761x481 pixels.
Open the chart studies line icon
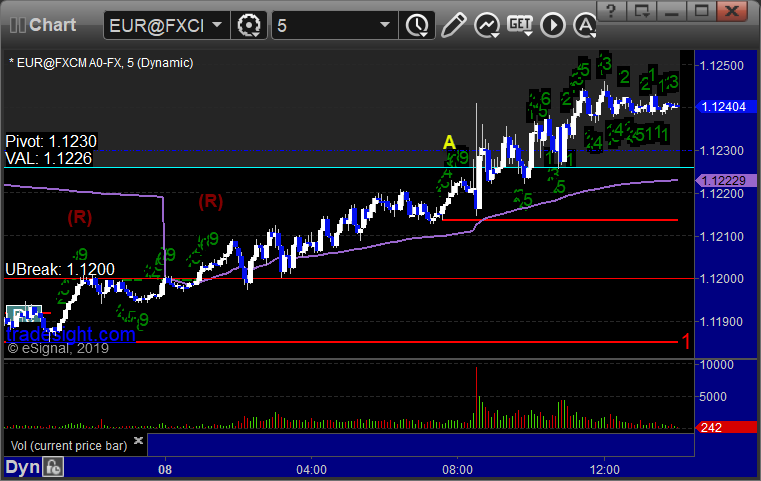coord(487,25)
